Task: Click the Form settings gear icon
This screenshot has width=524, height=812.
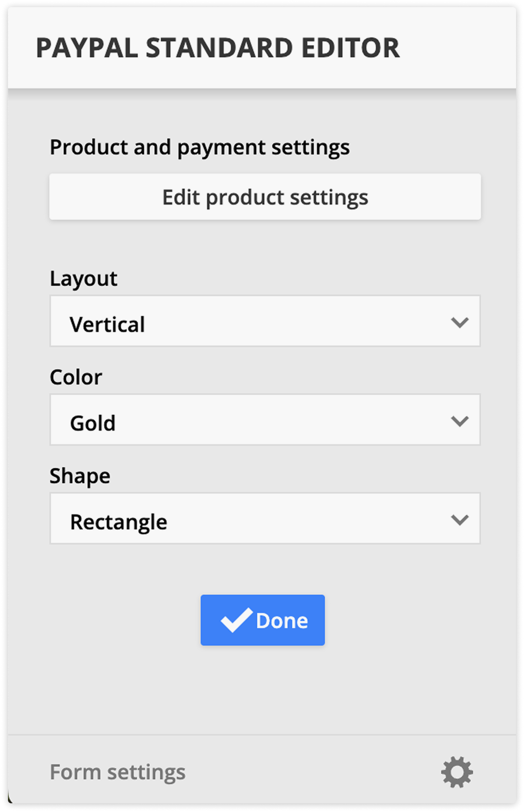Action: [x=457, y=772]
